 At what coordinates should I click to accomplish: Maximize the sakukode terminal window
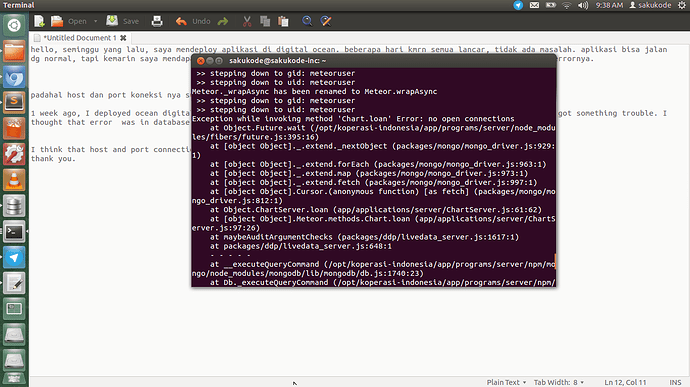(219, 61)
